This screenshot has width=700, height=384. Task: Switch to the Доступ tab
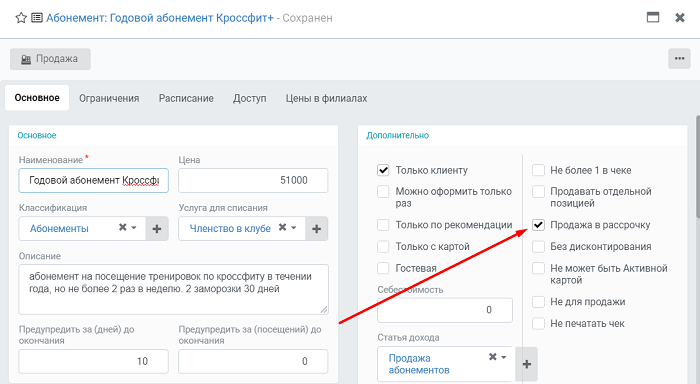coord(250,98)
